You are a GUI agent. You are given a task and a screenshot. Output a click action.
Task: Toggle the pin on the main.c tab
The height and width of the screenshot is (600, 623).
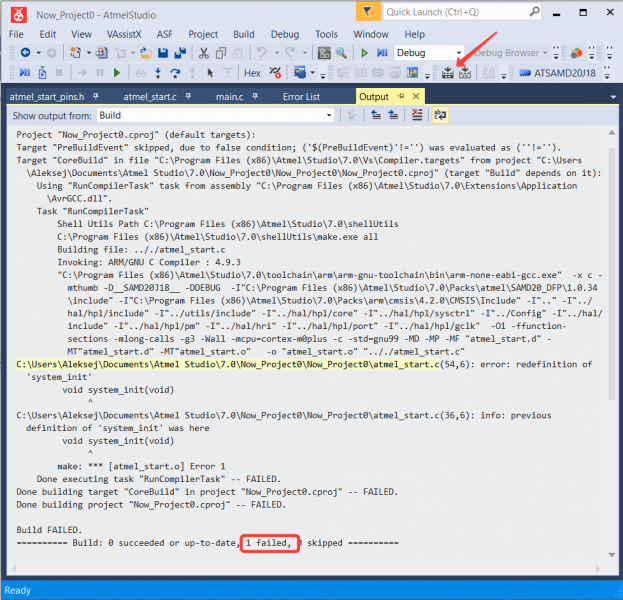click(x=255, y=96)
